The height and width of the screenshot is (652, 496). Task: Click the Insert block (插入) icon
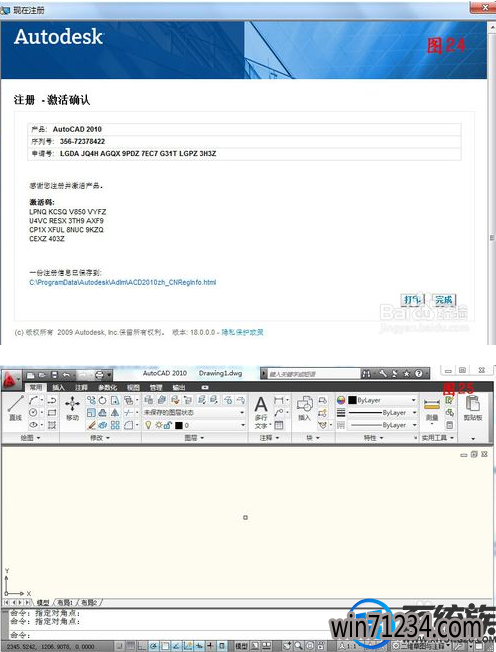click(304, 408)
